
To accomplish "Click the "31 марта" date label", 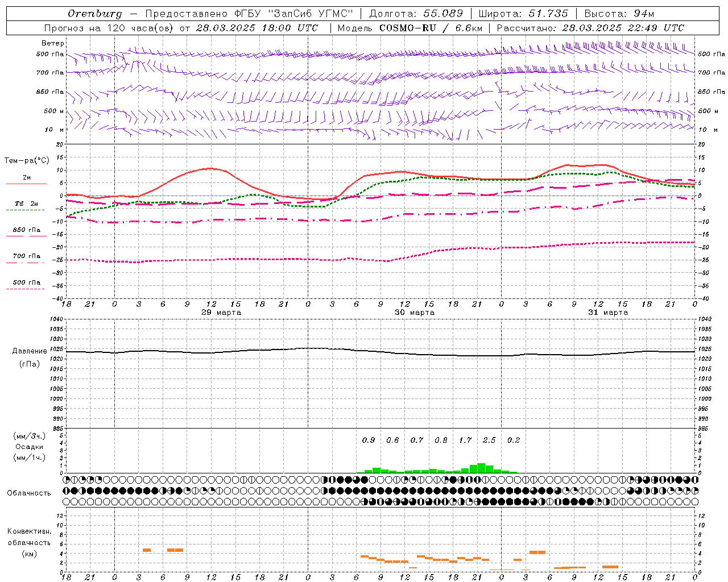I will pos(608,313).
